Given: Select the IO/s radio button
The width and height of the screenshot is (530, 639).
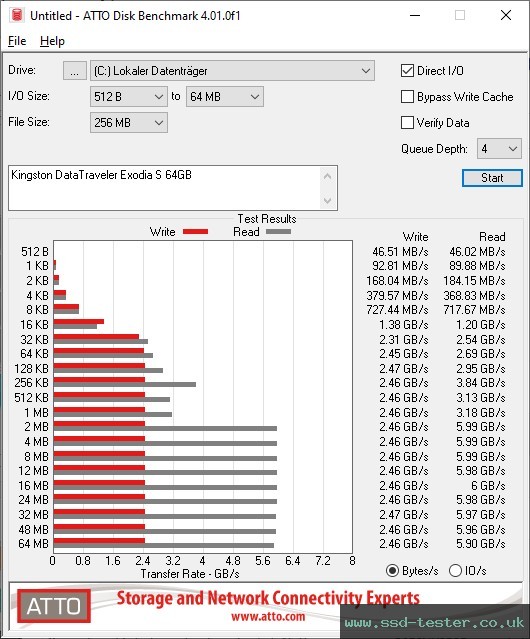Looking at the screenshot, I should pyautogui.click(x=455, y=571).
